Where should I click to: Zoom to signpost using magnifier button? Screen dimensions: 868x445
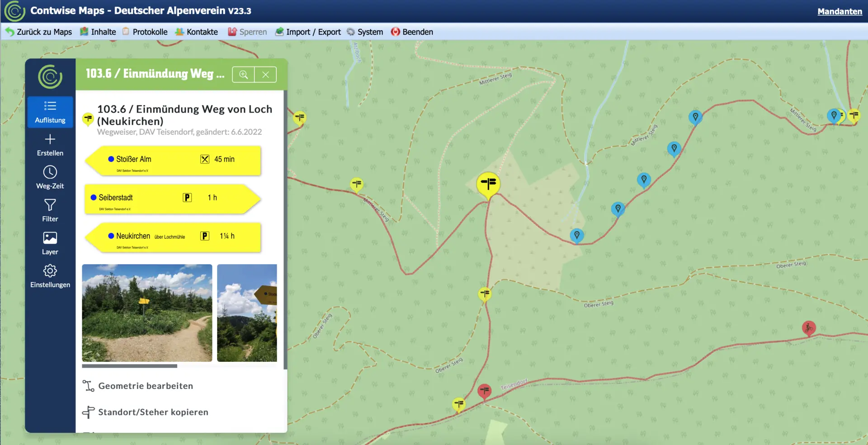coord(243,75)
